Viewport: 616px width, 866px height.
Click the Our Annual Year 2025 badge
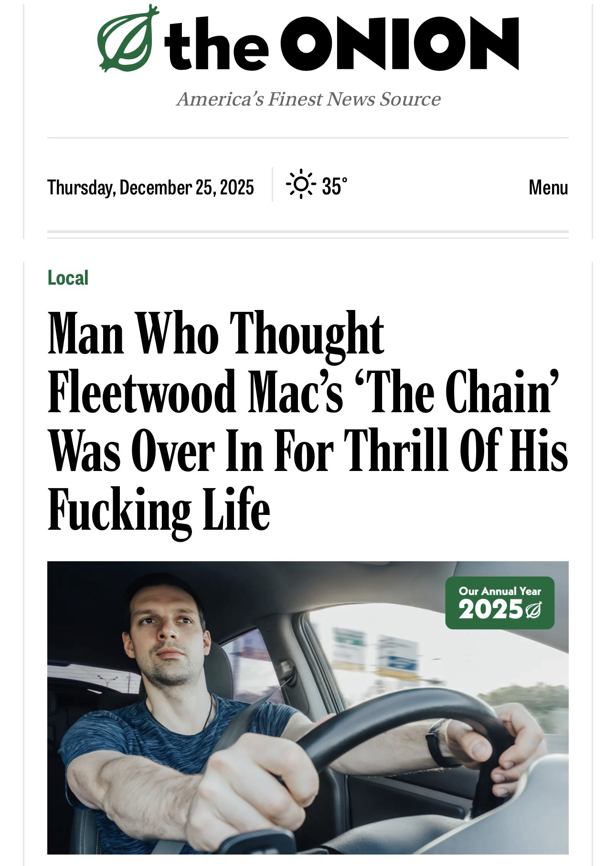pos(499,603)
